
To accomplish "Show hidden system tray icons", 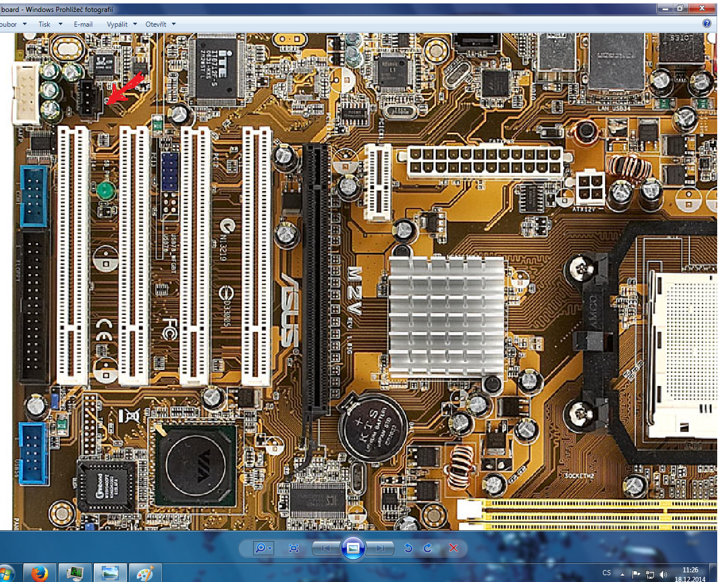I will [623, 574].
